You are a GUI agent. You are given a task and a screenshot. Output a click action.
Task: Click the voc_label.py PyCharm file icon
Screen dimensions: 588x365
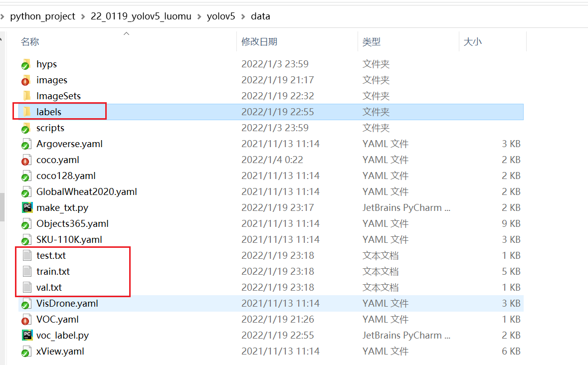click(27, 336)
